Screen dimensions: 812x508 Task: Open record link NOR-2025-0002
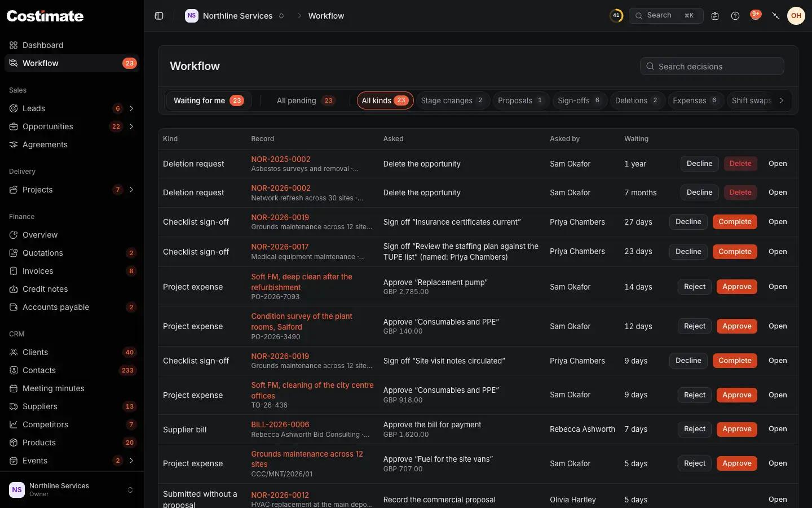pos(281,159)
